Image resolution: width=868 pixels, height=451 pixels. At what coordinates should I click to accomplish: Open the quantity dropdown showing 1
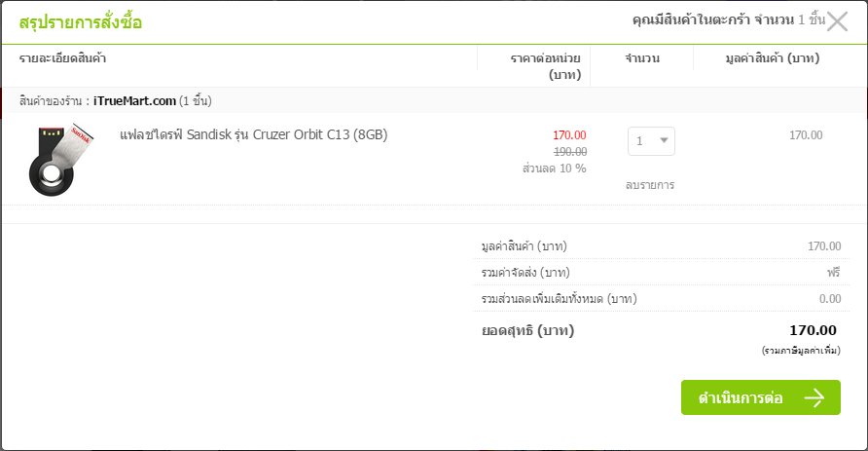[x=651, y=141]
